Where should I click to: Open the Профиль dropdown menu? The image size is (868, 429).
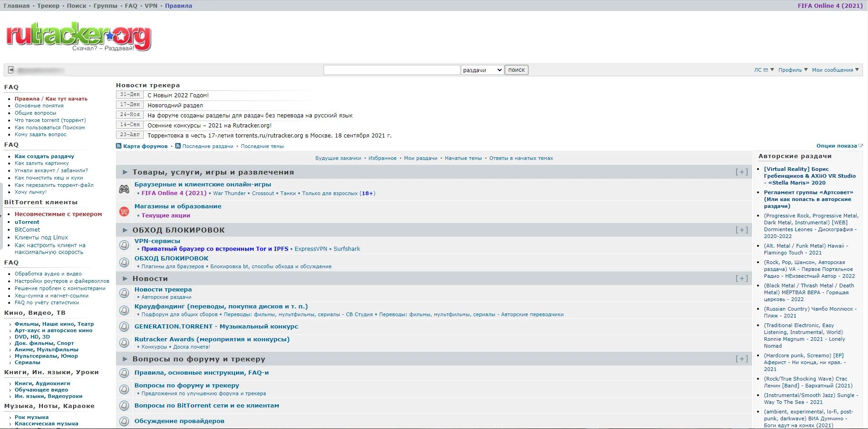pyautogui.click(x=793, y=70)
